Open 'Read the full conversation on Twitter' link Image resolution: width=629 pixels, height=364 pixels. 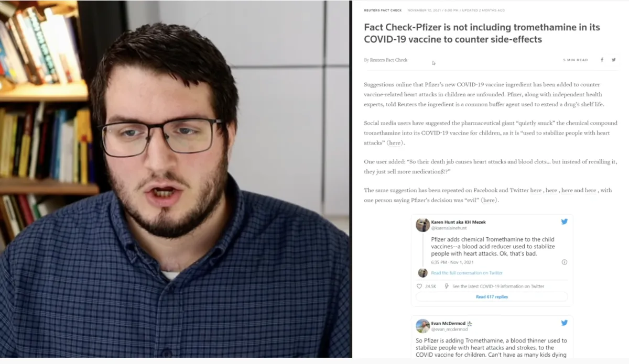pyautogui.click(x=467, y=273)
